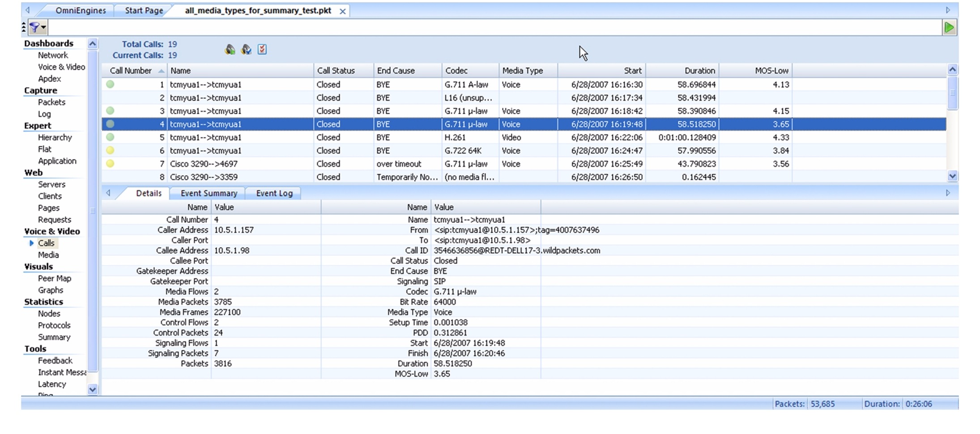Select Peer Map in the Visuals section

tap(54, 278)
